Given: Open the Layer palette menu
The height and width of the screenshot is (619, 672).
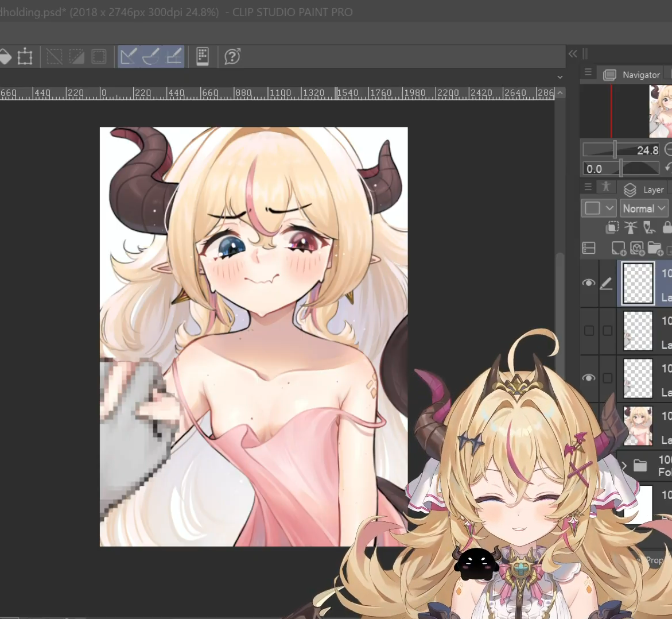Looking at the screenshot, I should point(588,187).
